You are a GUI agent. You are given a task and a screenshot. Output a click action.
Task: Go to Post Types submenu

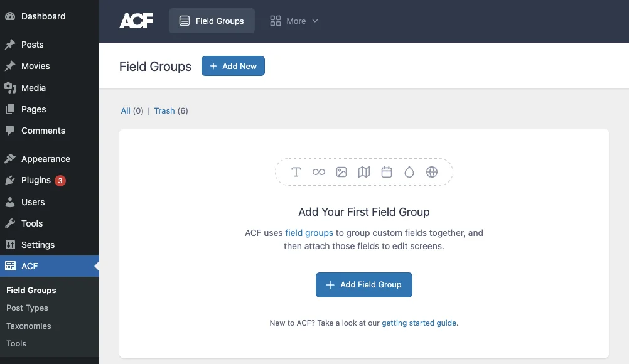(27, 308)
